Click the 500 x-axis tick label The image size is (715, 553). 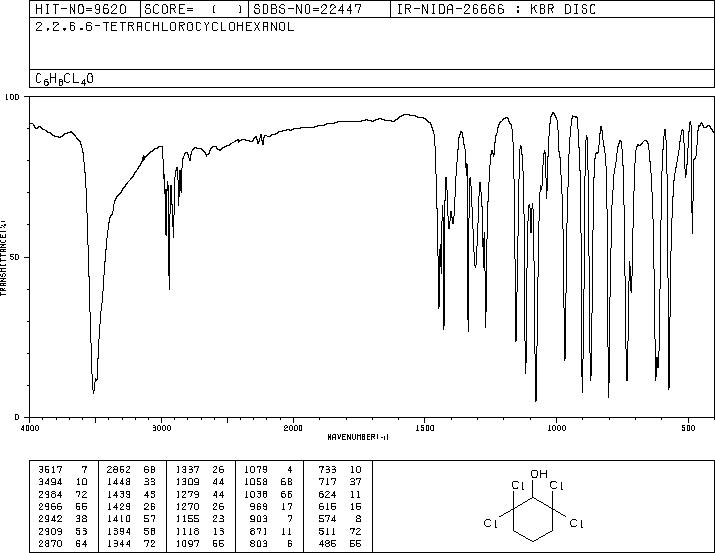pyautogui.click(x=688, y=428)
